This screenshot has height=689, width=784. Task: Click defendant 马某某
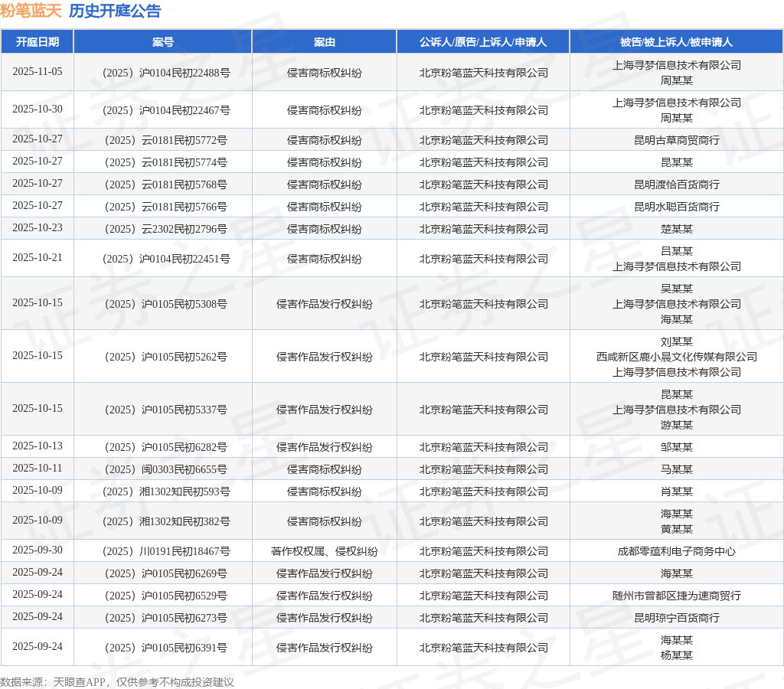click(x=677, y=469)
